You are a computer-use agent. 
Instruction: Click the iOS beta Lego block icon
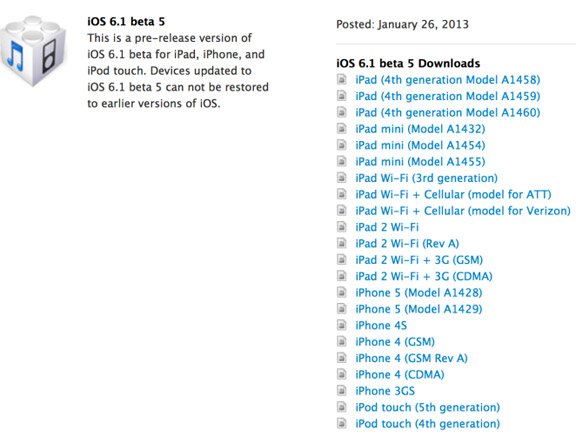[33, 51]
